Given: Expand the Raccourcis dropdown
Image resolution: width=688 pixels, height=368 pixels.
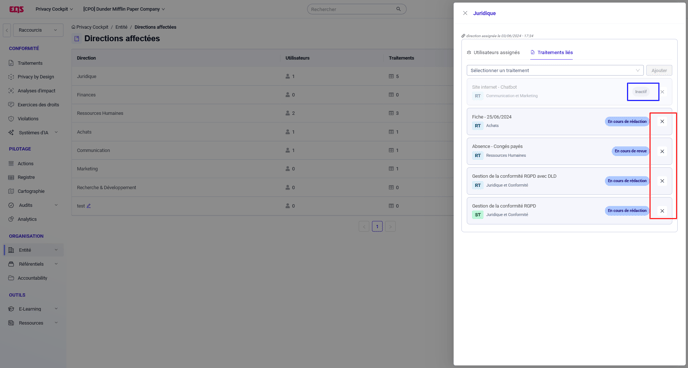Looking at the screenshot, I should (x=38, y=30).
